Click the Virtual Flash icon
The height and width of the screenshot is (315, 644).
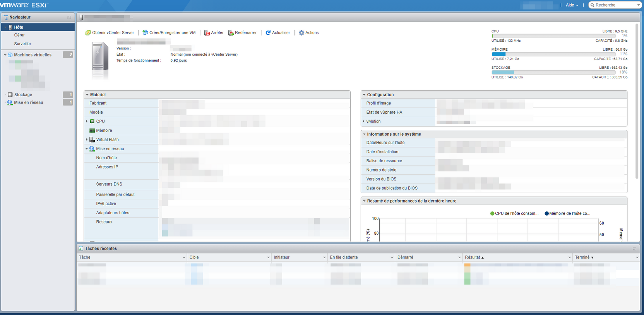(x=92, y=140)
